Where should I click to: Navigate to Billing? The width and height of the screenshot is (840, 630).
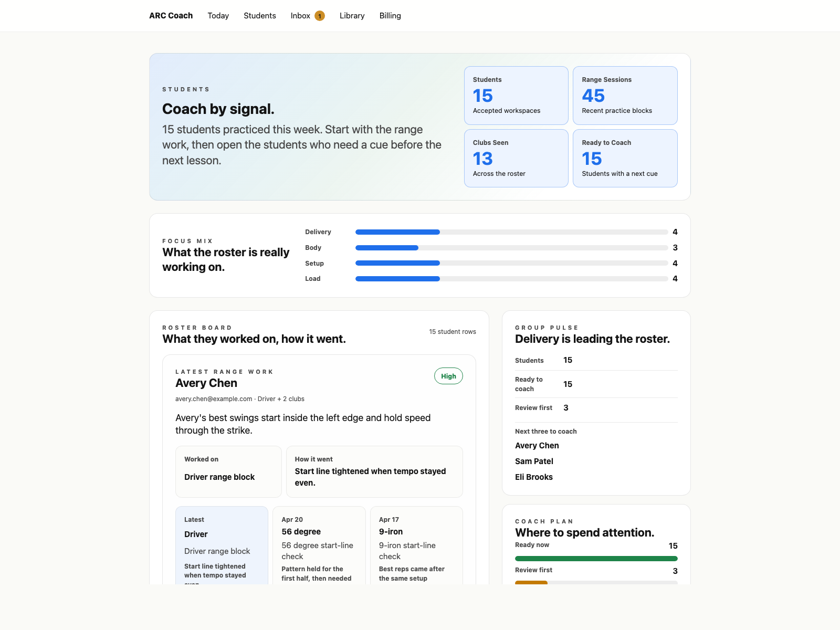click(x=390, y=16)
